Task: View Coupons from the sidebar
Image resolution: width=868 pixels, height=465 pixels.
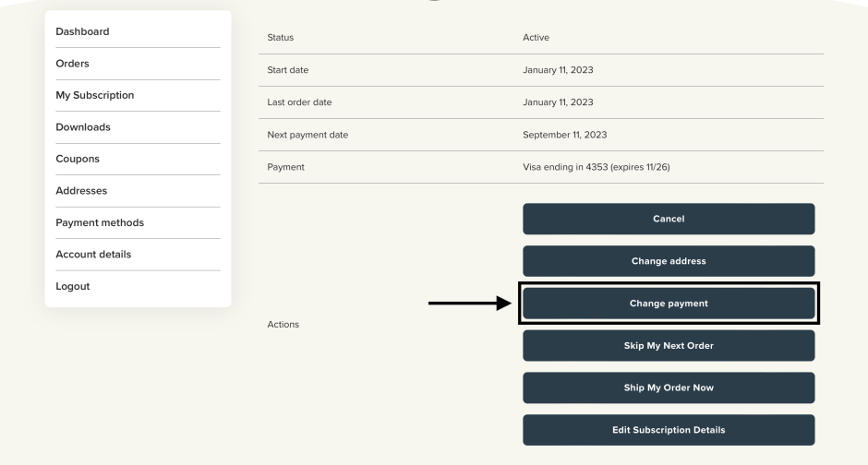Action: coord(80,159)
